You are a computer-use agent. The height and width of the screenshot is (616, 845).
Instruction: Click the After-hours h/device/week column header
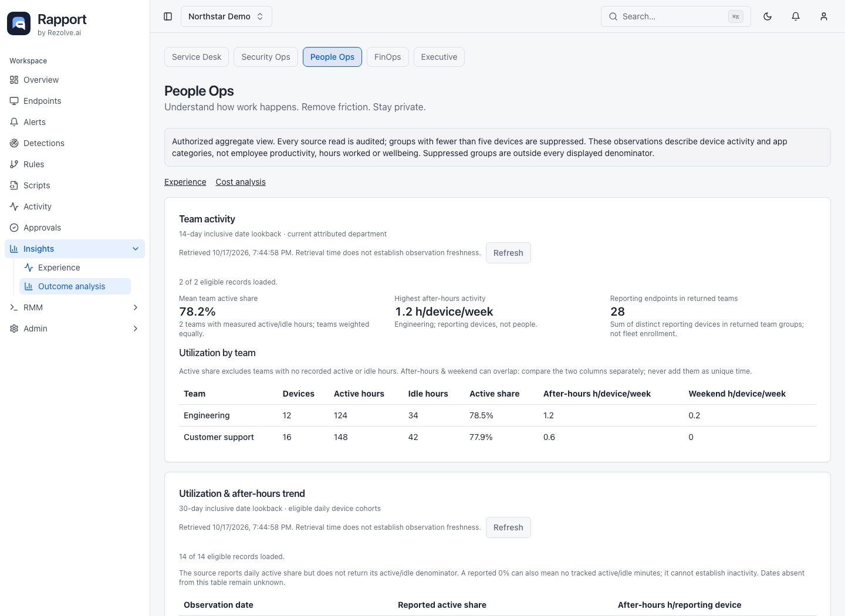click(597, 394)
